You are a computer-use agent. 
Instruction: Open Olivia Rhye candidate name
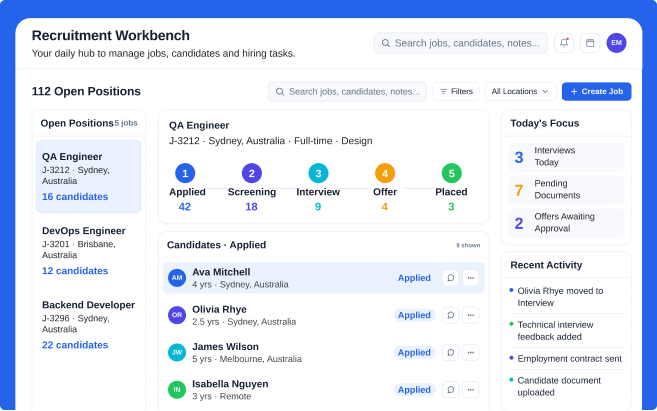pyautogui.click(x=220, y=309)
